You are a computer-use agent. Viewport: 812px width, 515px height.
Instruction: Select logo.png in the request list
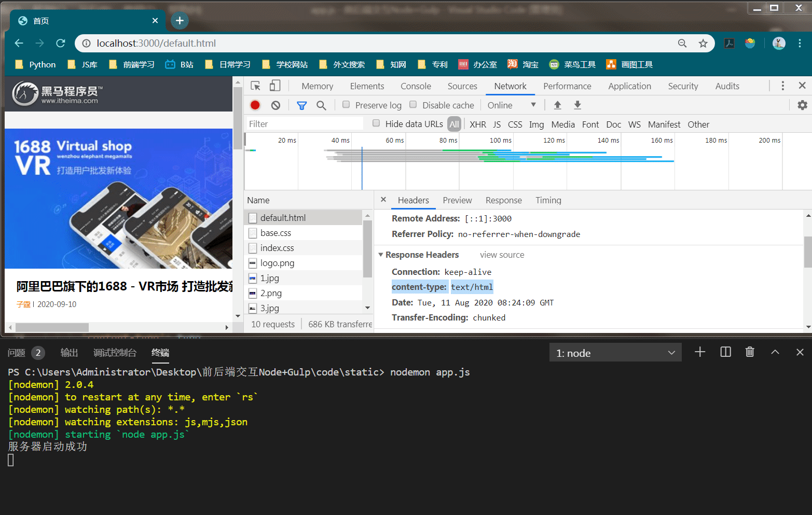point(303,263)
